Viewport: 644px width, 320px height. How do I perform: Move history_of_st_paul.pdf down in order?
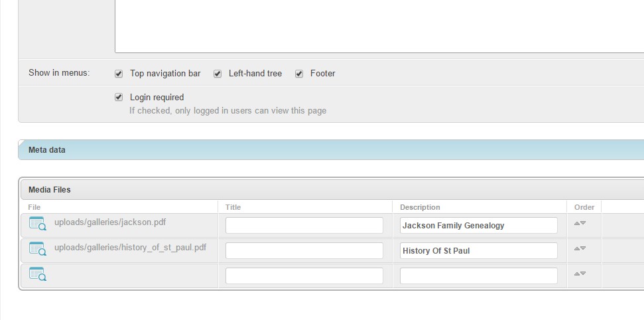(x=583, y=248)
